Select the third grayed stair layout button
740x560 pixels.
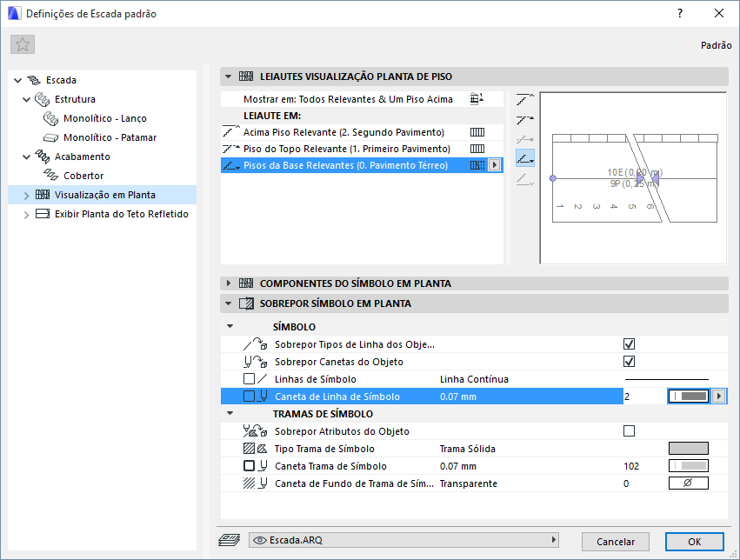click(525, 140)
